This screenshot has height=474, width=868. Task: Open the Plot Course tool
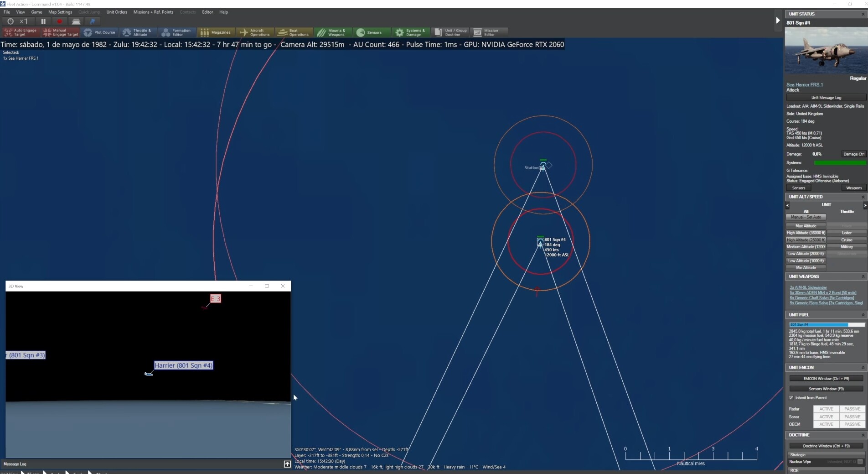100,32
